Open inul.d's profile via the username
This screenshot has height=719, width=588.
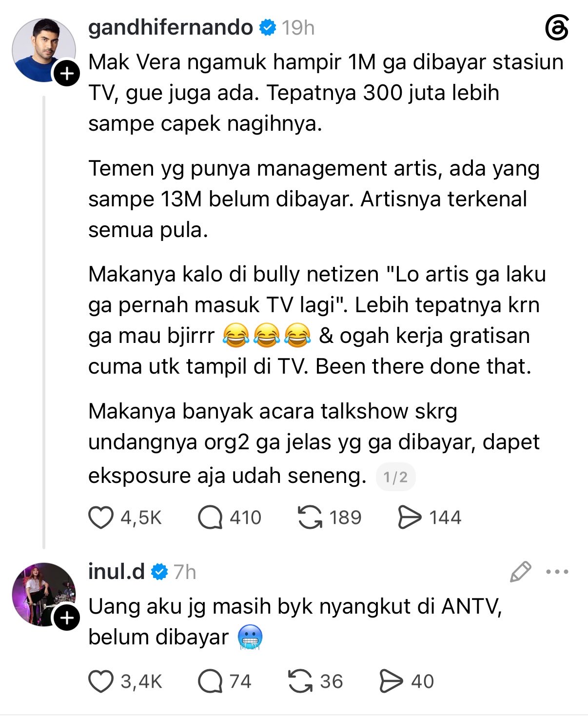(x=117, y=571)
